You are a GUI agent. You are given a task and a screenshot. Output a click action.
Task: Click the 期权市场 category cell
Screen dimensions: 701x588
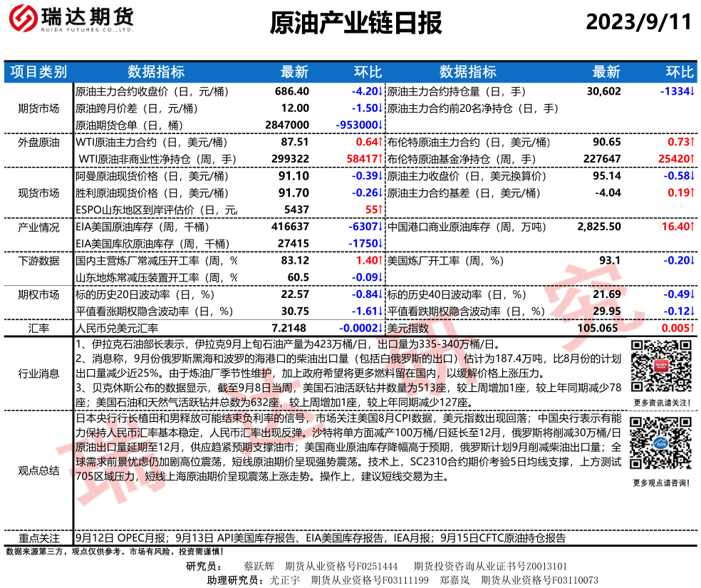(38, 294)
